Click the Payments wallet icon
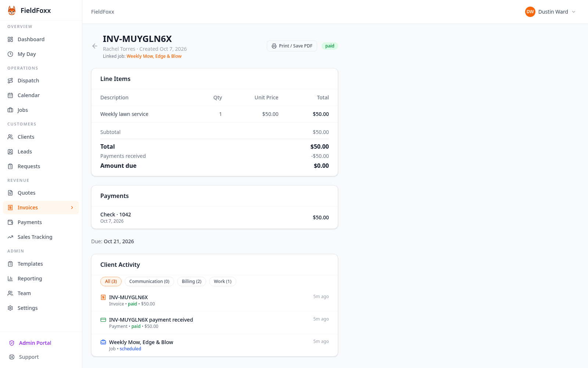The width and height of the screenshot is (588, 368). [x=10, y=222]
